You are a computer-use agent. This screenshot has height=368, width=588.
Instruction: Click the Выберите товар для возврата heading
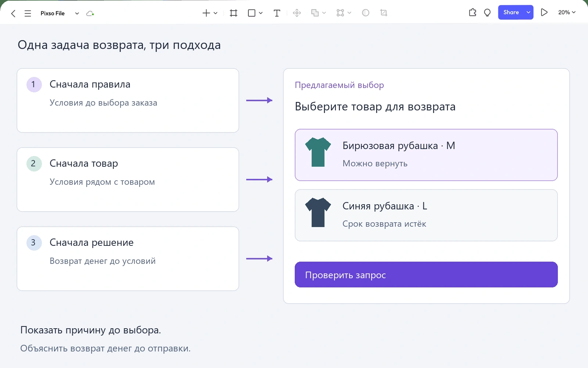(x=375, y=107)
